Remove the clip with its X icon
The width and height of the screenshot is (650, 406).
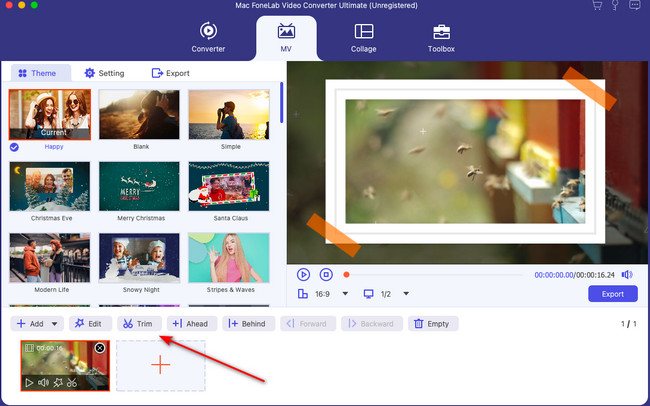100,348
